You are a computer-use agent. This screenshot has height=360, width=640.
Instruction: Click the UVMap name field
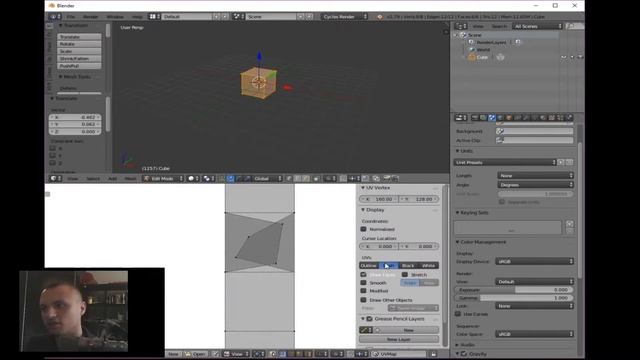click(x=399, y=354)
